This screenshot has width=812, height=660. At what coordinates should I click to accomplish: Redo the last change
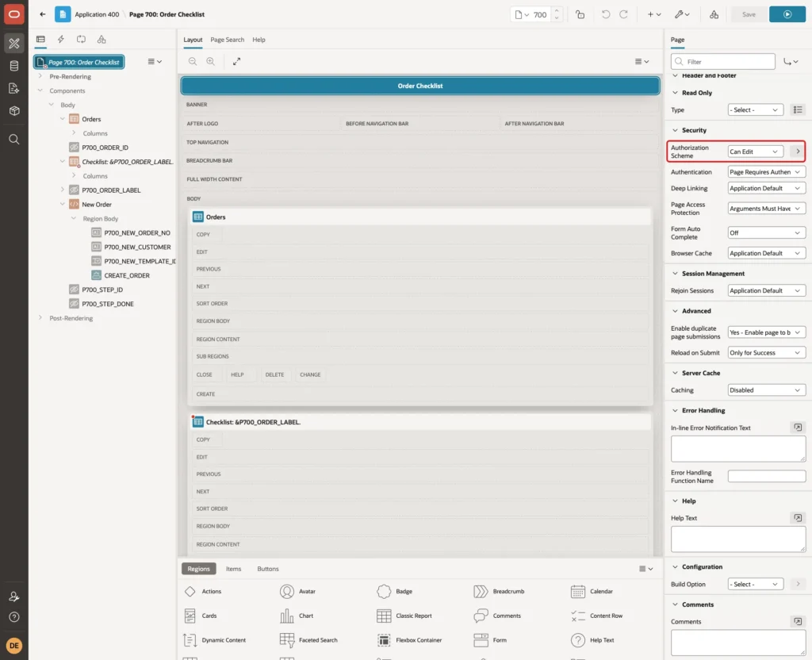(623, 14)
